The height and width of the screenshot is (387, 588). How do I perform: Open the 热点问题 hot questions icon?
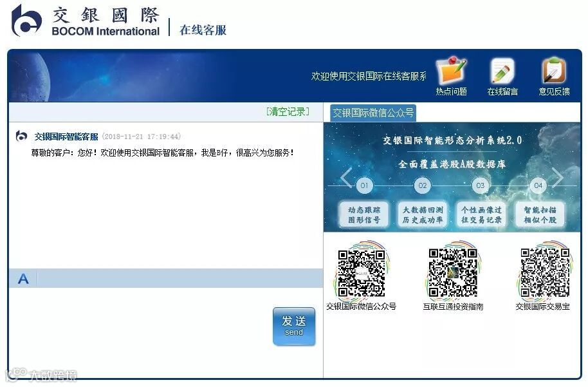click(451, 71)
